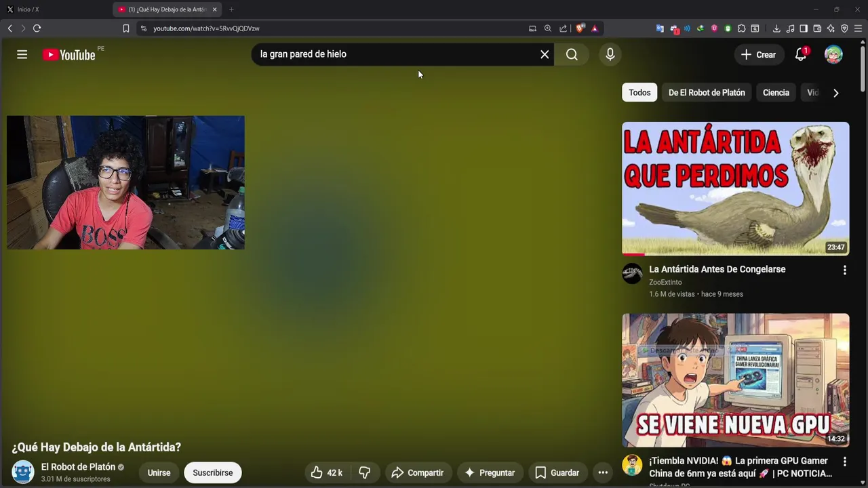The image size is (868, 488).
Task: Select De El Robot de Platón chip
Action: point(707,93)
